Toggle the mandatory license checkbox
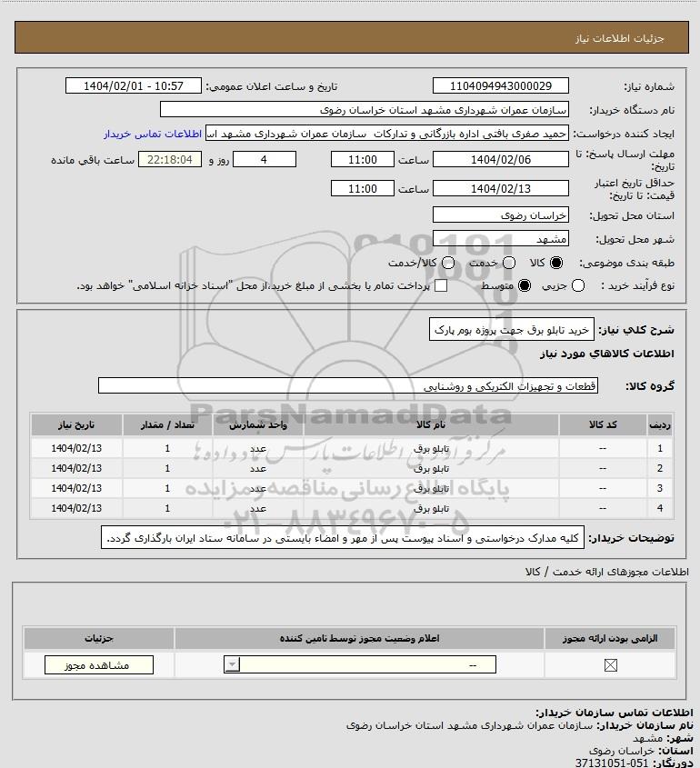The width and height of the screenshot is (700, 768). coord(611,665)
